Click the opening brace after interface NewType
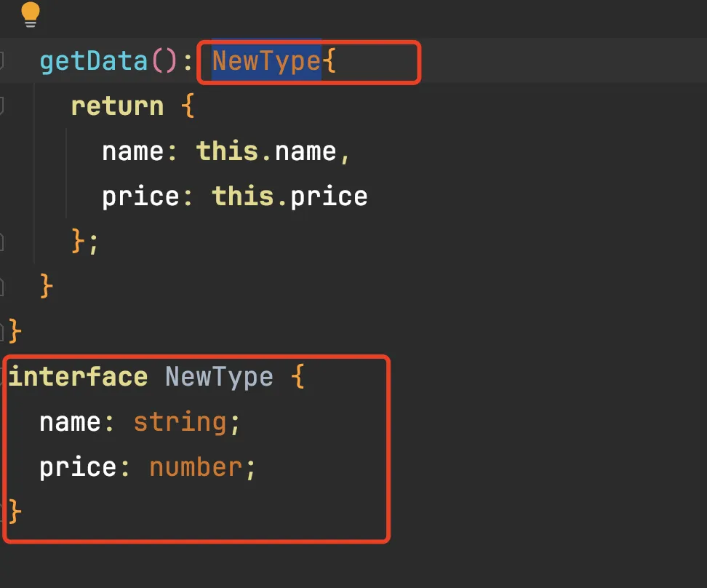 pyautogui.click(x=297, y=377)
